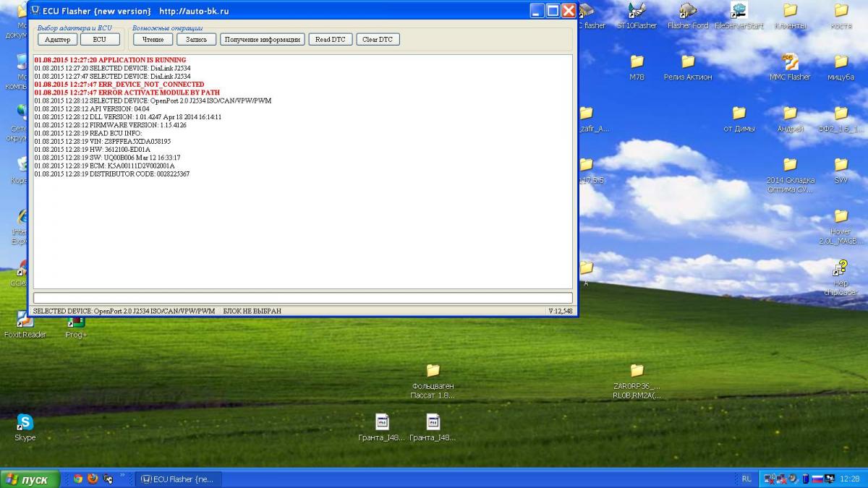Click the DLL VERSION log line
Viewport: 868px width, 488px height.
[128, 116]
